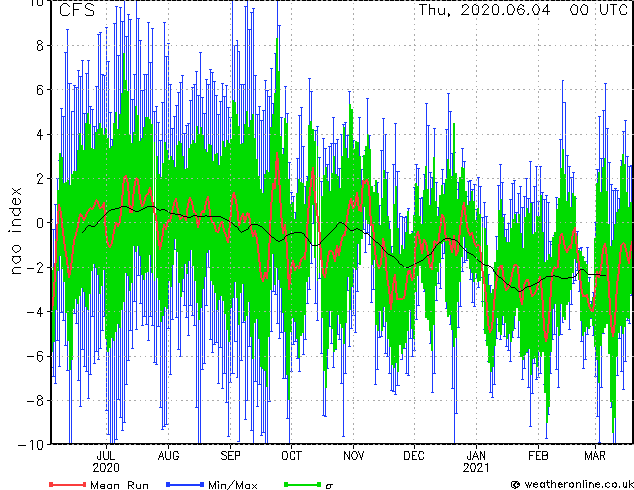Click the red Mean Run legend line
This screenshot has height=490, width=634.
click(67, 484)
